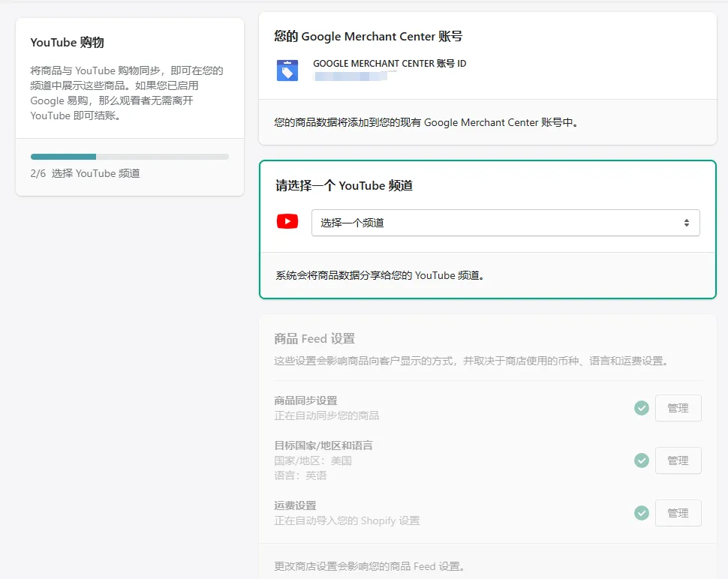Image resolution: width=728 pixels, height=579 pixels.
Task: Click text 正在自动导入您的 Shopify 设置
Action: pos(347,520)
